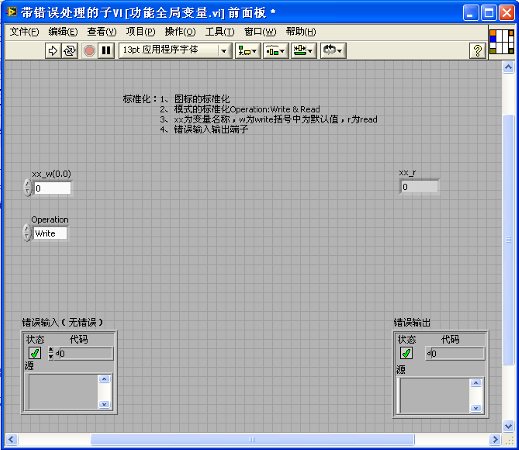The width and height of the screenshot is (519, 450).
Task: Open the Resize Objects dropdown
Action: coord(303,51)
